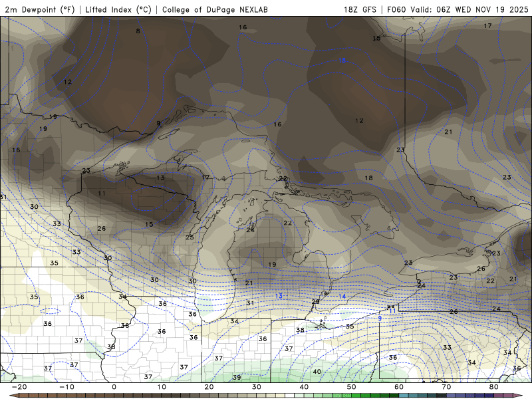Image resolution: width=532 pixels, height=399 pixels.
Task: Click the blue lifted index label 14
Action: pos(342,297)
